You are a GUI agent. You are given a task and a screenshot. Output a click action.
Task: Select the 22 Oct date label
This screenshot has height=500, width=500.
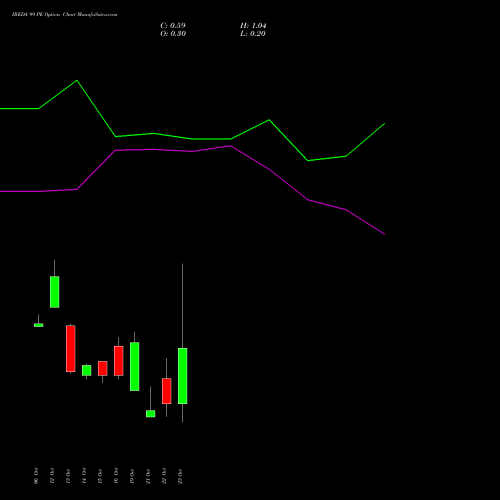tap(164, 476)
